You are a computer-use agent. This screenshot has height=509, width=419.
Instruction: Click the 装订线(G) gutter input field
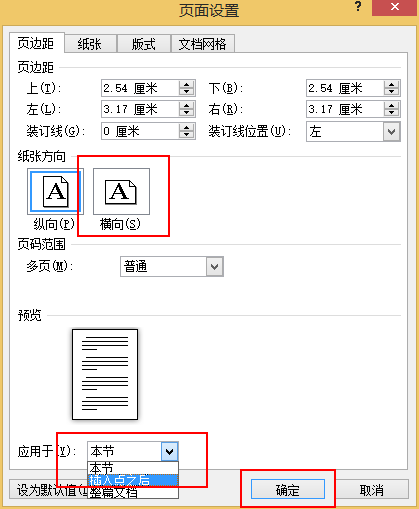click(140, 131)
